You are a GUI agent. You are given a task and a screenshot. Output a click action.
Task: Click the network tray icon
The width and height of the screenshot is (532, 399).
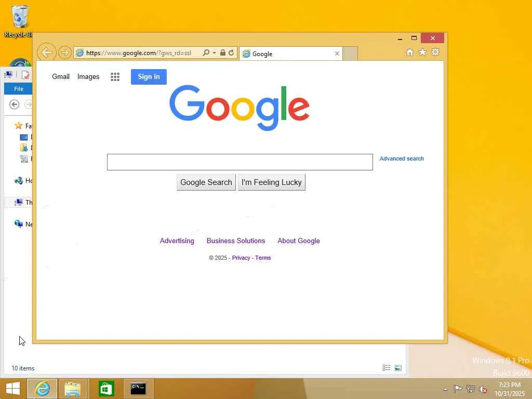coord(471,389)
